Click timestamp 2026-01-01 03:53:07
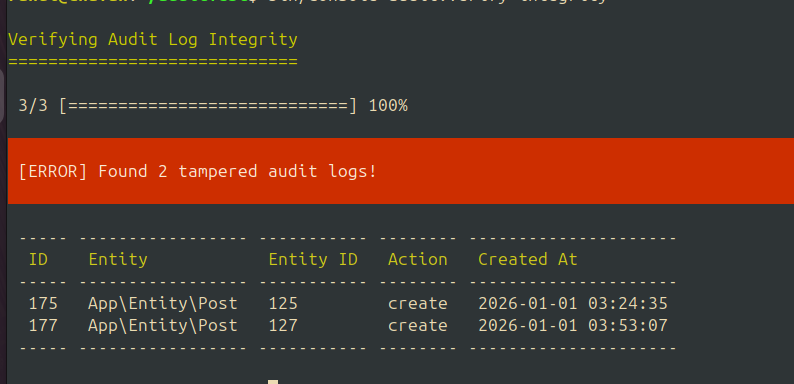The height and width of the screenshot is (384, 794). [x=573, y=325]
